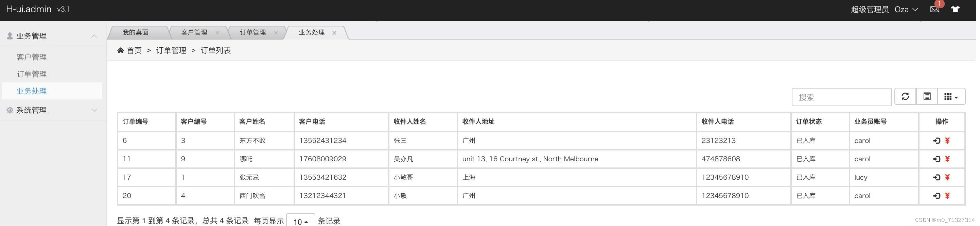Switch to the 客户管理 tab
This screenshot has height=226, width=980.
pos(194,32)
